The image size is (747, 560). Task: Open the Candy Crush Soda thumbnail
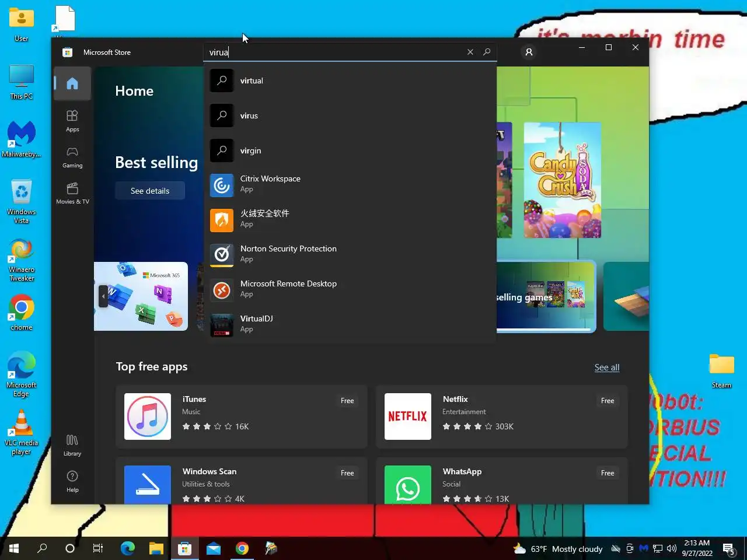coord(562,180)
